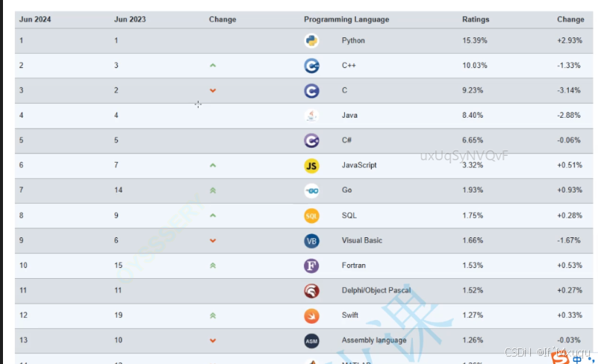This screenshot has height=364, width=598.
Task: Click the Swift logo icon
Action: pyautogui.click(x=311, y=316)
